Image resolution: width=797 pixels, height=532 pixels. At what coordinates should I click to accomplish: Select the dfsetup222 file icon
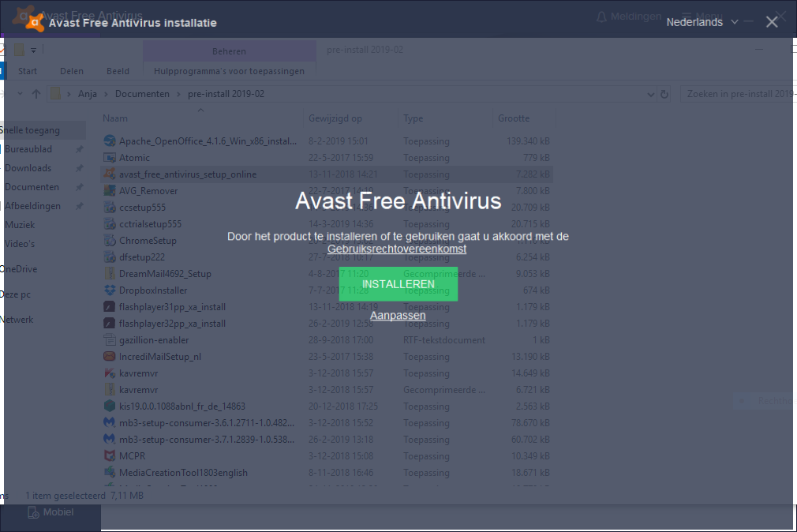click(109, 257)
